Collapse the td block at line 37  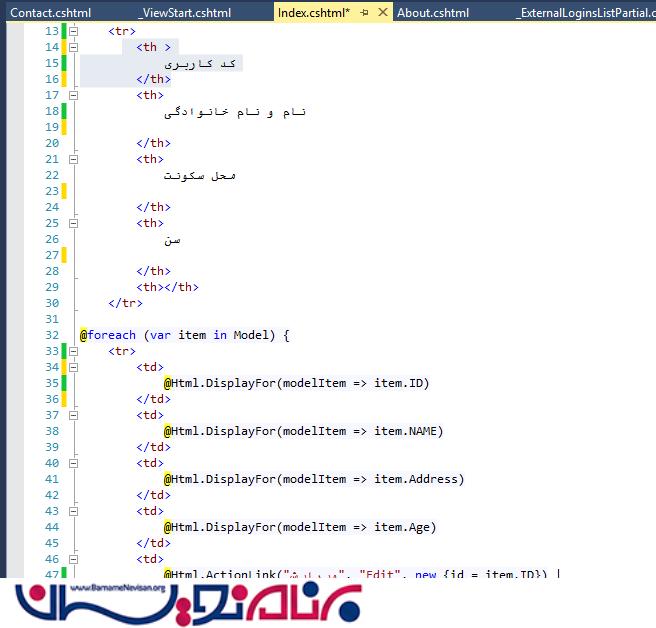tap(73, 415)
